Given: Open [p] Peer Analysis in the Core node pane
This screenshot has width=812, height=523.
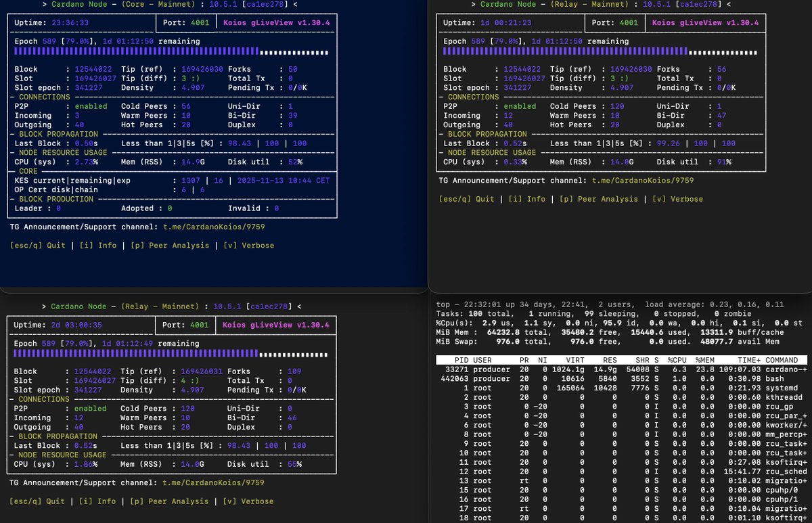Looking at the screenshot, I should coord(171,245).
